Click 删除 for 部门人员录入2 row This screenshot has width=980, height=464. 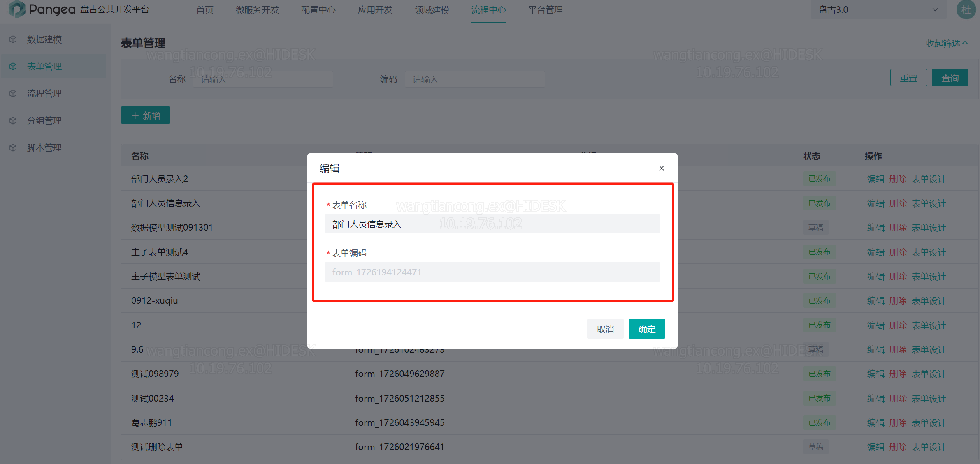[898, 179]
